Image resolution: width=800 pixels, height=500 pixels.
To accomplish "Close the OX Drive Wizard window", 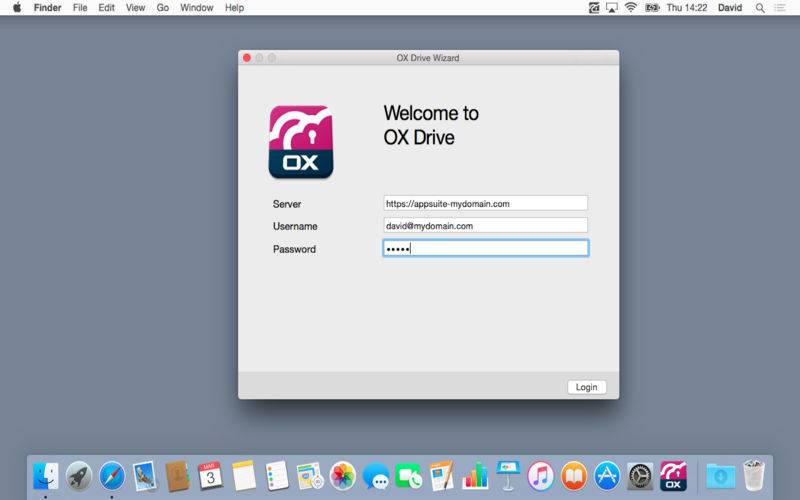I will click(x=247, y=58).
